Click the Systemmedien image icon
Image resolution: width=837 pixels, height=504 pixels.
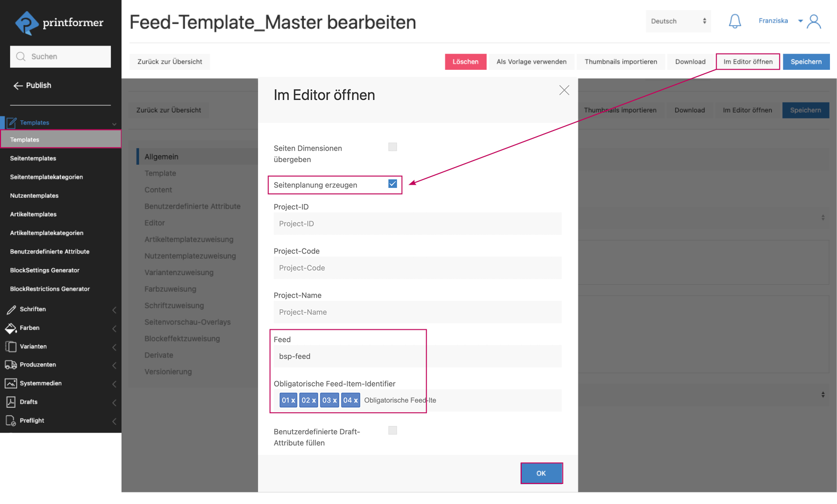[x=11, y=384]
